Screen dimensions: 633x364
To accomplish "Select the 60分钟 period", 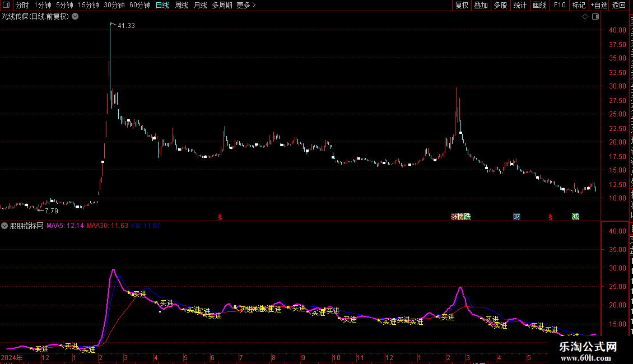I will pos(139,5).
